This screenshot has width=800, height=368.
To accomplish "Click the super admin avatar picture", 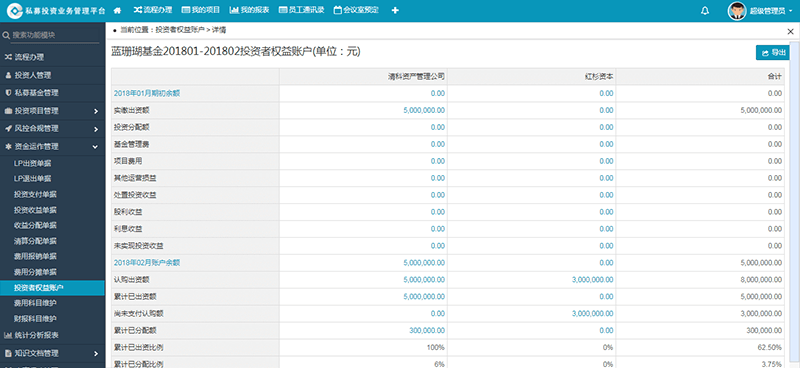I will coord(737,11).
